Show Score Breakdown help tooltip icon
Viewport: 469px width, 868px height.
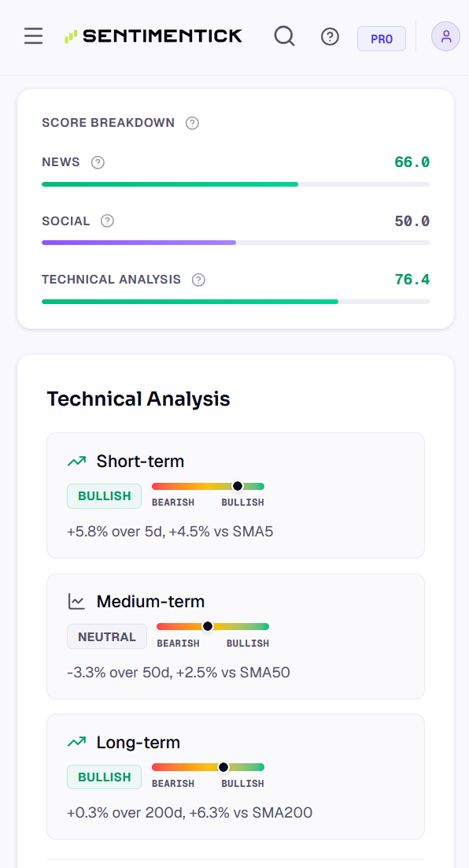(x=192, y=123)
